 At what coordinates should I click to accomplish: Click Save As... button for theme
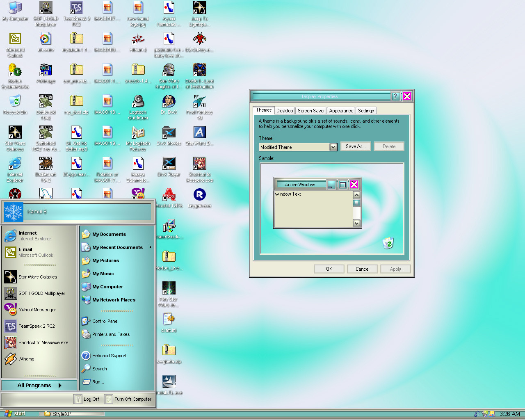[356, 146]
